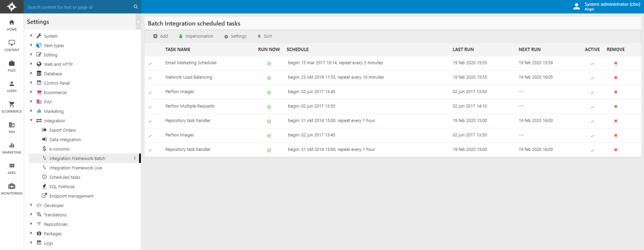Expand the Ecommerce settings node
Viewport: 644px width, 250px height.
click(x=31, y=93)
